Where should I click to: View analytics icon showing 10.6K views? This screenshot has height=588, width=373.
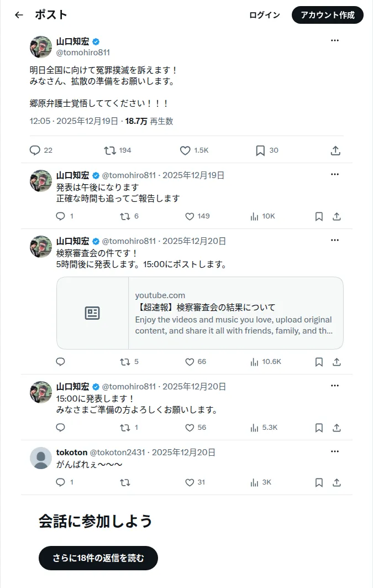[x=255, y=362]
